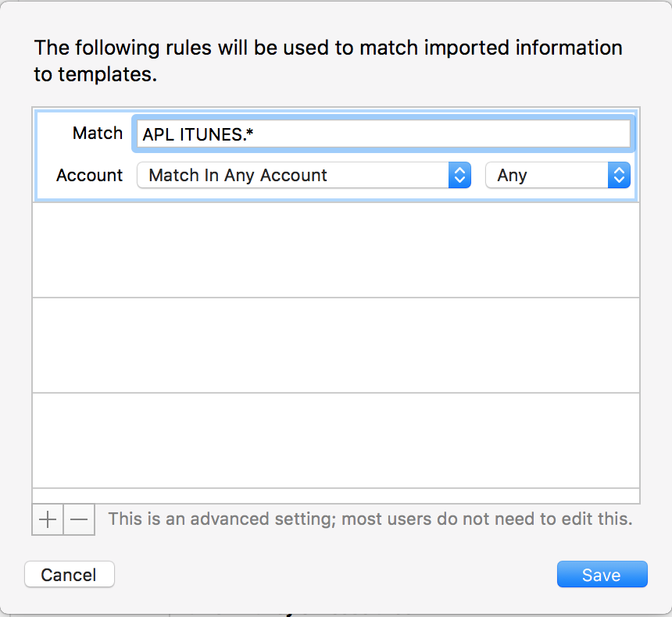Open the Any dropdown menu
The width and height of the screenshot is (672, 617).
click(x=558, y=175)
